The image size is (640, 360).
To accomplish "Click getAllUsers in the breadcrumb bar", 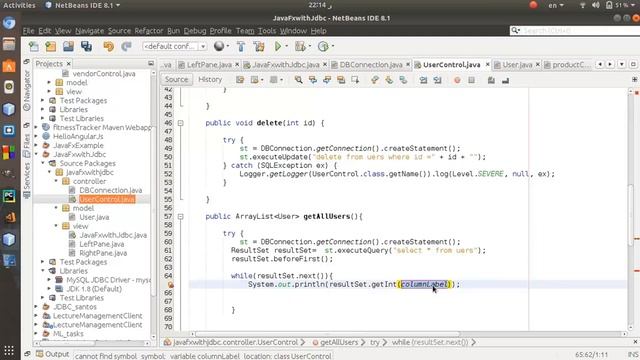I will [338, 342].
